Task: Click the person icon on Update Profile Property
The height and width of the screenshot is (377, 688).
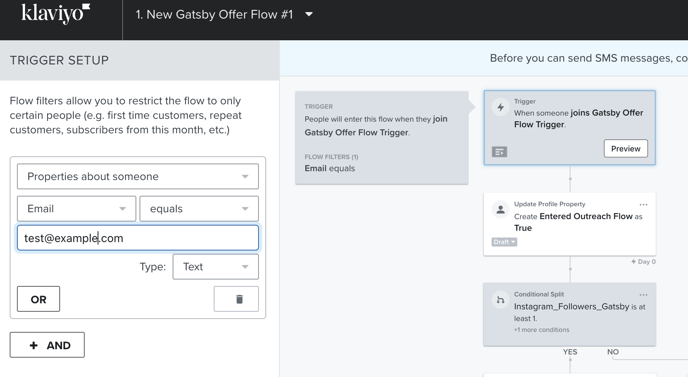Action: tap(500, 210)
